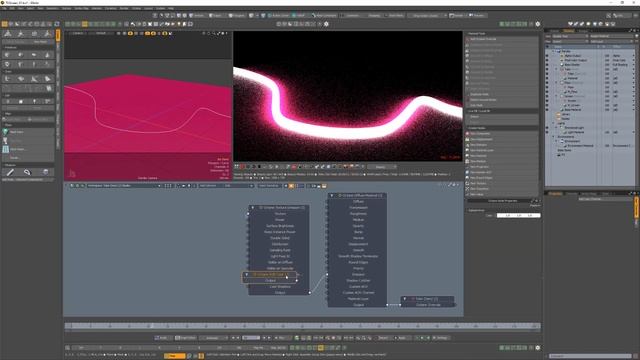Toggle visibility of Final Color Output layer
Screen dimensions: 640x360
(x=547, y=60)
